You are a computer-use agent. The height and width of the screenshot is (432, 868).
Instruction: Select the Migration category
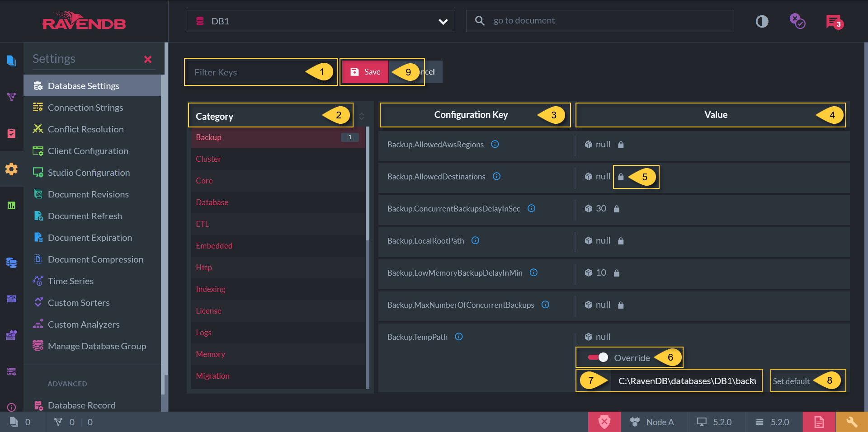(x=278, y=376)
